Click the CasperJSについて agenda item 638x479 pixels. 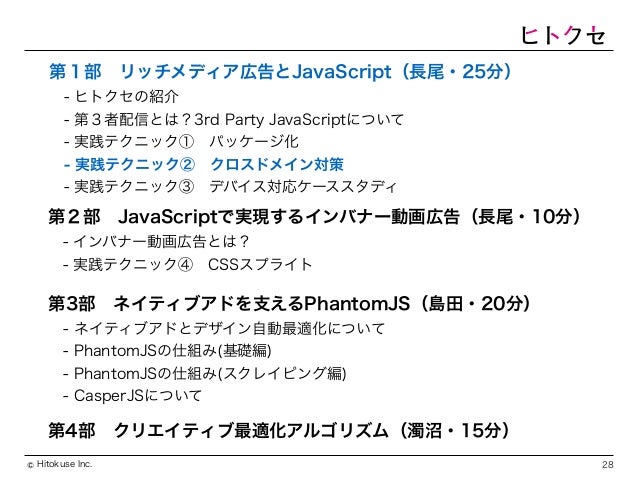132,396
